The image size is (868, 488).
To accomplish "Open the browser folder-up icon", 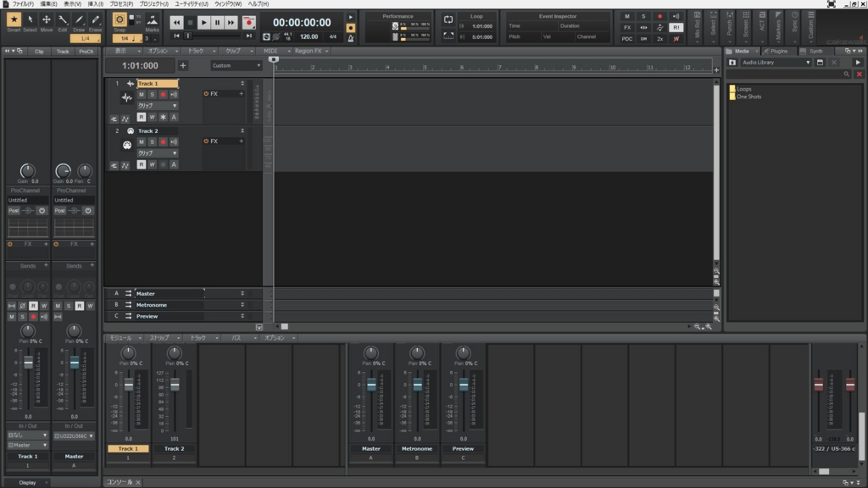I will [x=732, y=63].
